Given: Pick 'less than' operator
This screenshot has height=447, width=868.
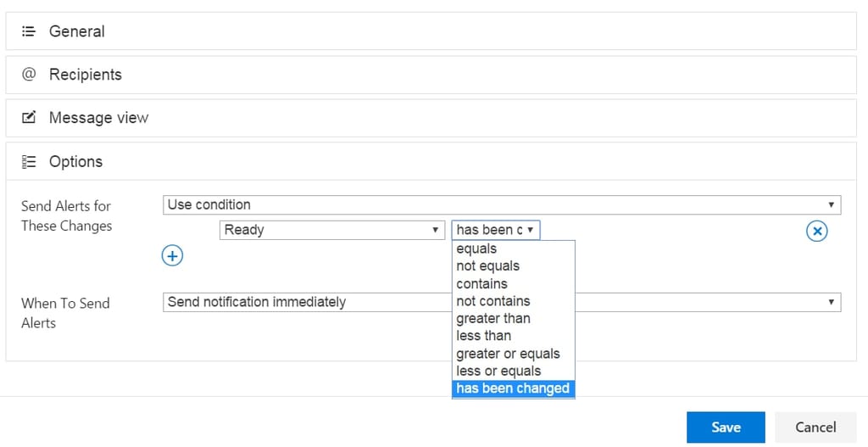Looking at the screenshot, I should pos(514,336).
